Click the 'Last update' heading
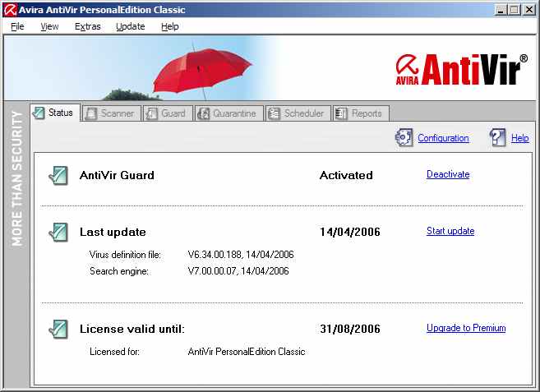The image size is (540, 392). click(113, 232)
